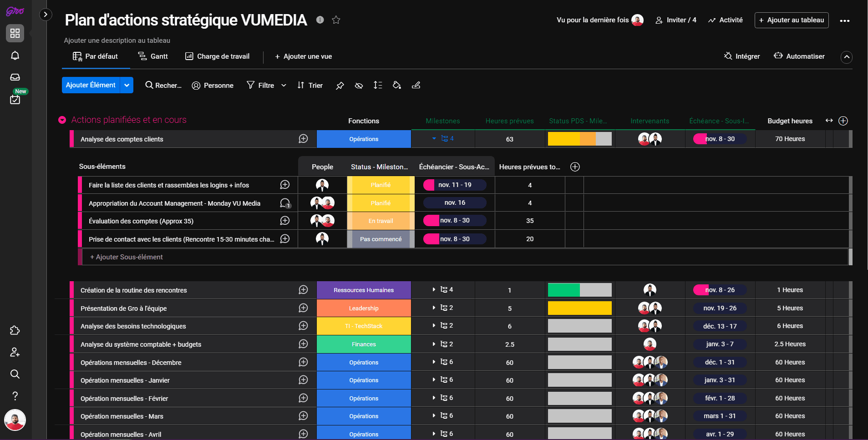The image size is (868, 440).
Task: Open nov. 16 timeline of Appropriation subitem
Action: (x=455, y=202)
